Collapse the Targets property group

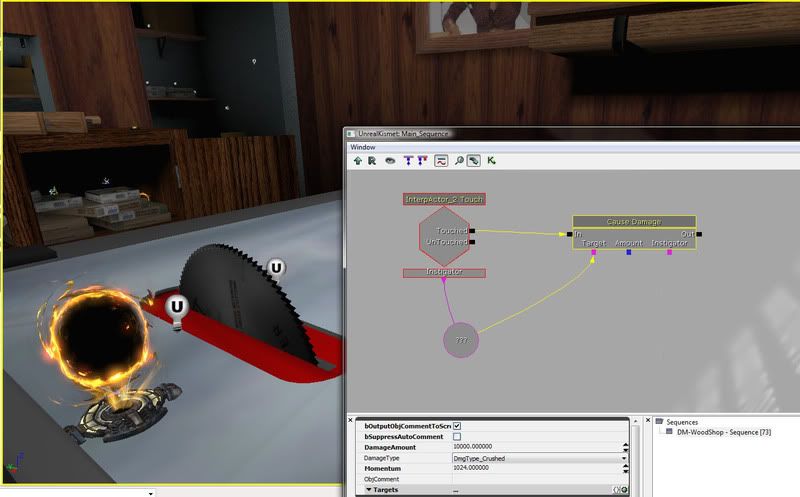tap(369, 489)
